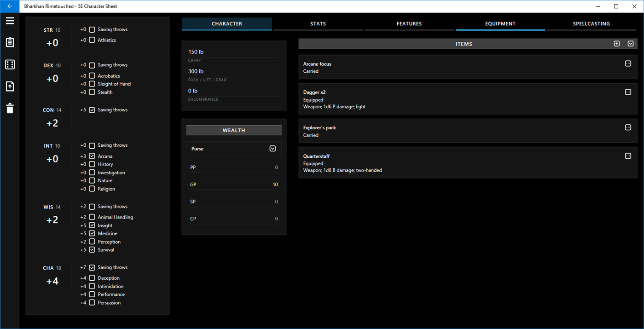Image resolution: width=644 pixels, height=329 pixels.
Task: Enable Nature proficiency checkbox
Action: tap(92, 180)
